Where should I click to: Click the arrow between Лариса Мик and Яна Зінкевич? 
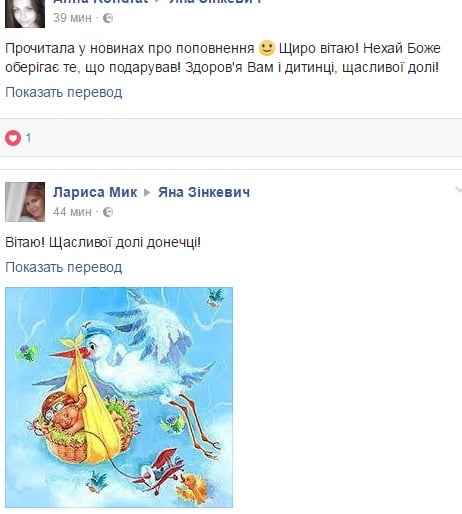pyautogui.click(x=147, y=193)
